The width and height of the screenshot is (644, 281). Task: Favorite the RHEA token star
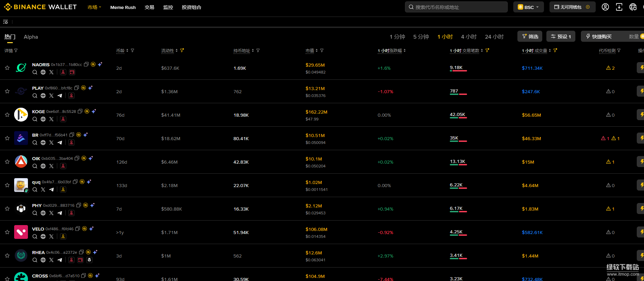click(x=7, y=255)
